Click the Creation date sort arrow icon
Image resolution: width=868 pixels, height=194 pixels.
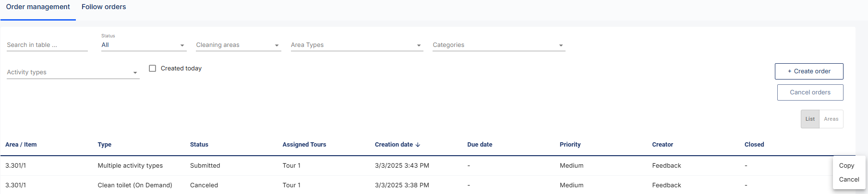[418, 145]
